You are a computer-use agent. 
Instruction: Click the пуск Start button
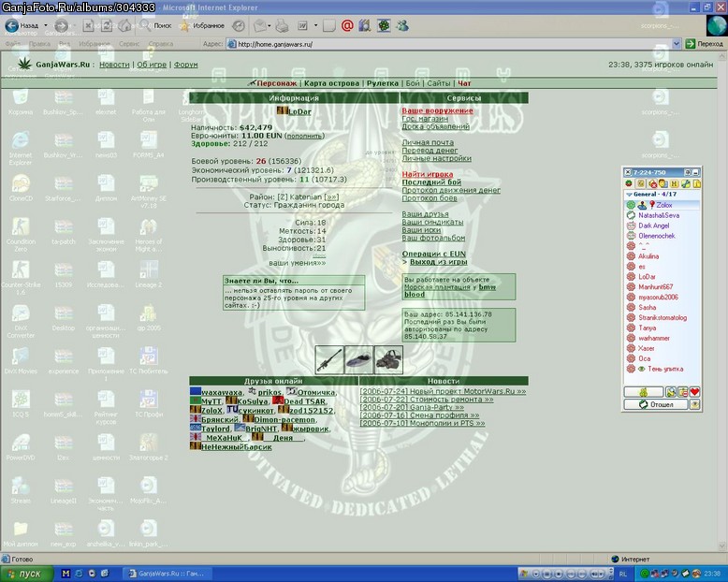[25, 575]
